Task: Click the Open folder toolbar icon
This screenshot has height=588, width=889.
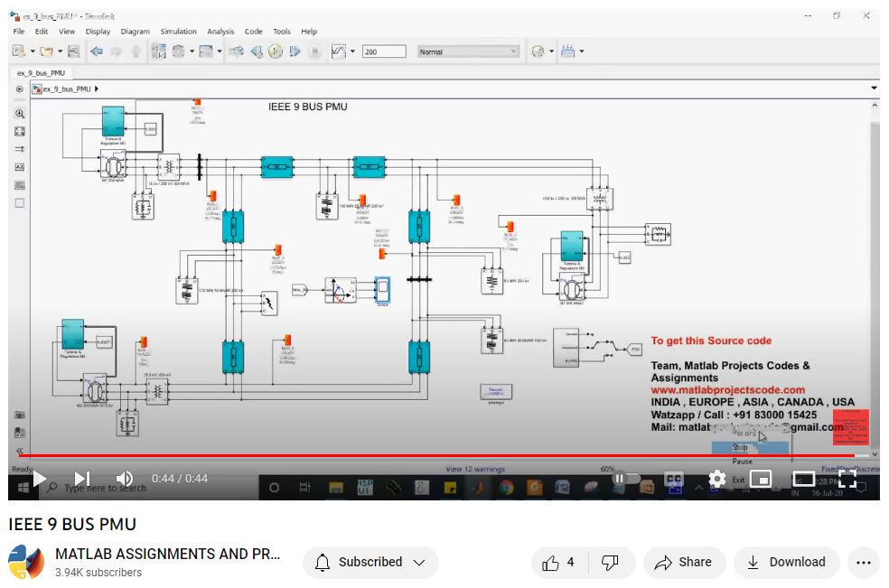Action: (46, 51)
